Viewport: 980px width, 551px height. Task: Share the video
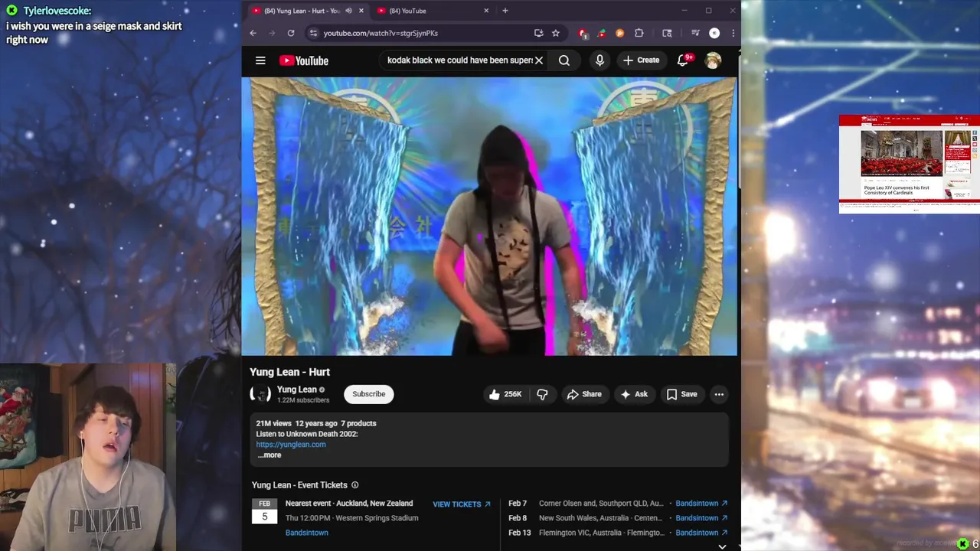click(x=584, y=394)
